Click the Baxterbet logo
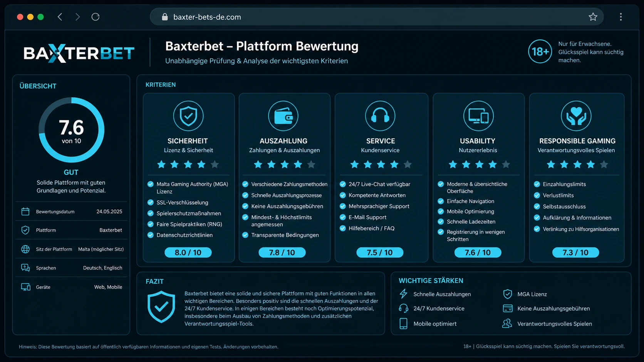This screenshot has width=644, height=362. 79,53
